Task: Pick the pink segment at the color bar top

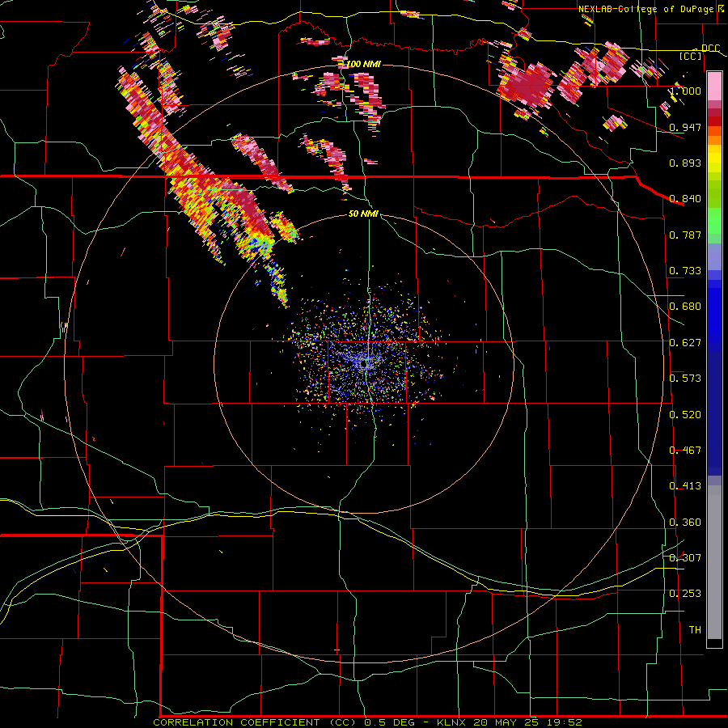Action: tap(714, 87)
